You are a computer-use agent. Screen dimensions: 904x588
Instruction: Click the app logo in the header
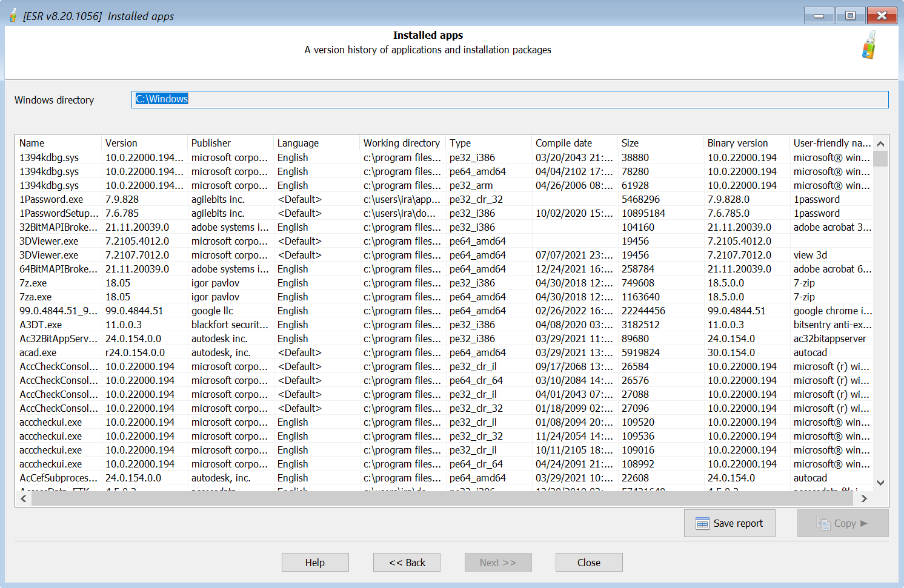tap(869, 45)
